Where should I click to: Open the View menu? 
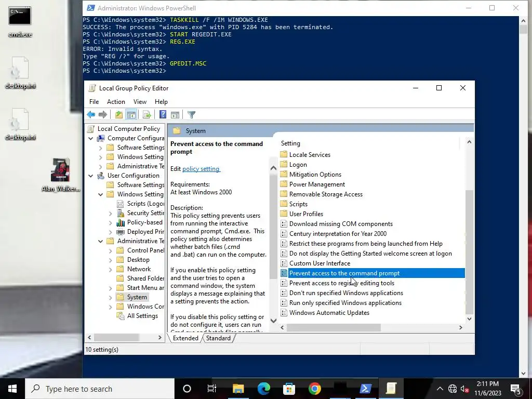point(140,102)
